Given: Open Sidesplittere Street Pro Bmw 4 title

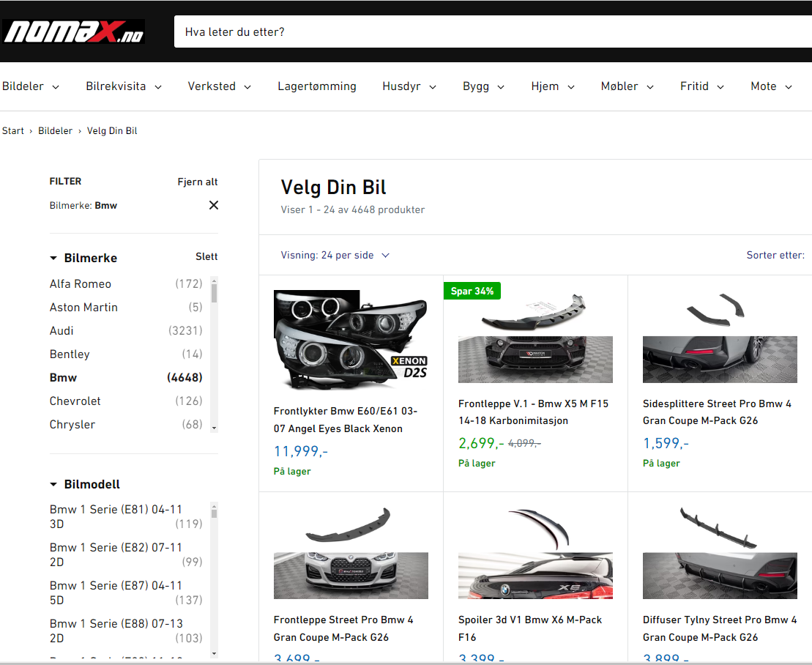Looking at the screenshot, I should pyautogui.click(x=718, y=412).
